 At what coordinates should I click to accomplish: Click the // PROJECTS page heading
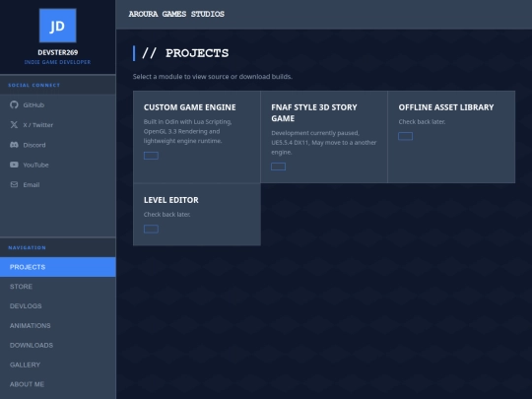click(x=185, y=53)
